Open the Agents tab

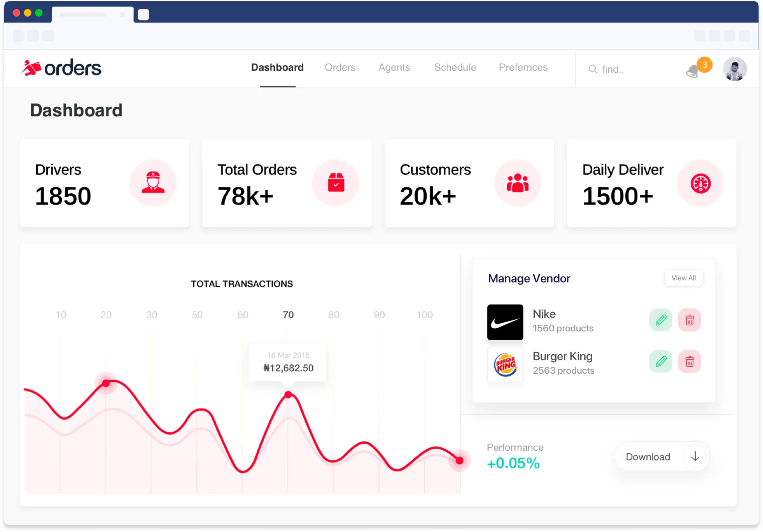(x=394, y=68)
